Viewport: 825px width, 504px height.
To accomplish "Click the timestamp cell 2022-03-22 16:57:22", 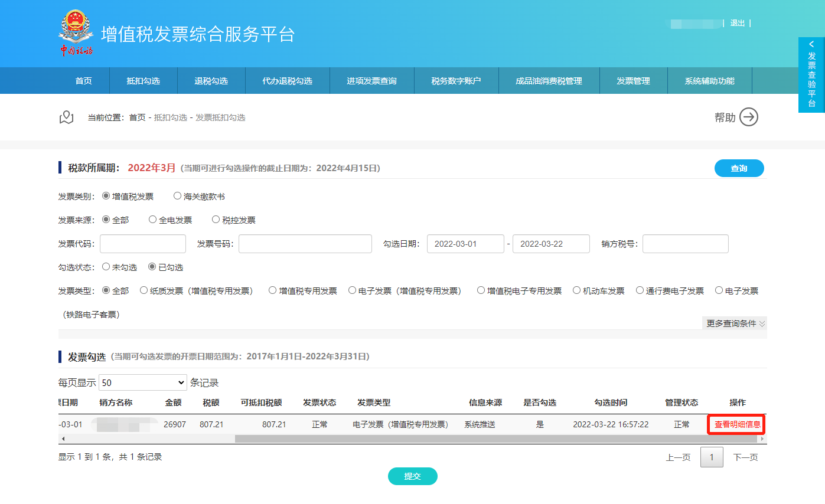I will 611,424.
